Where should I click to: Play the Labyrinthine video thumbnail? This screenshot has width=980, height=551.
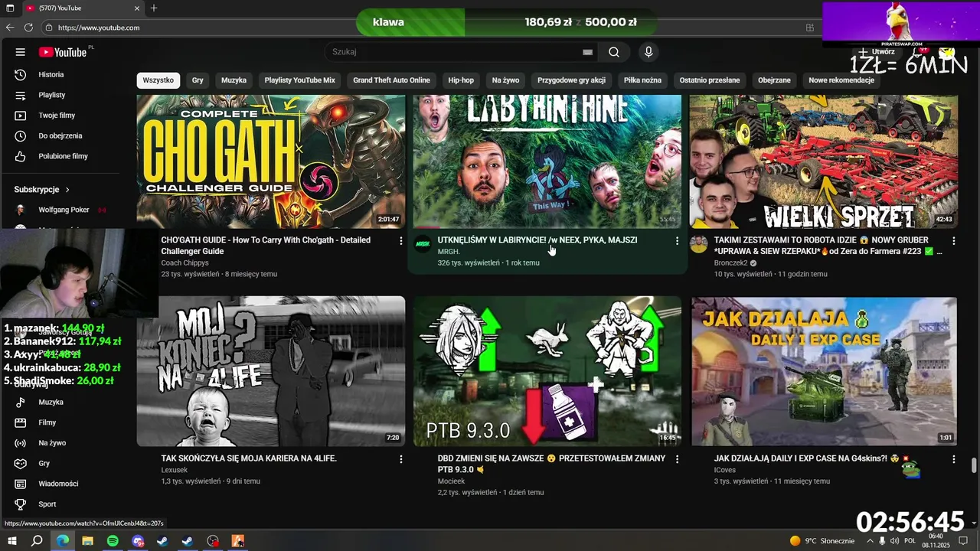pos(547,161)
